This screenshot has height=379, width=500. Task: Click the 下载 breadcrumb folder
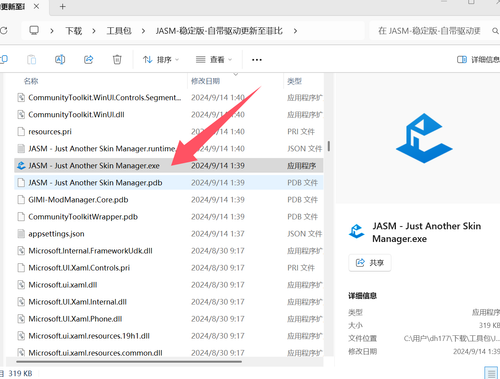pyautogui.click(x=74, y=31)
